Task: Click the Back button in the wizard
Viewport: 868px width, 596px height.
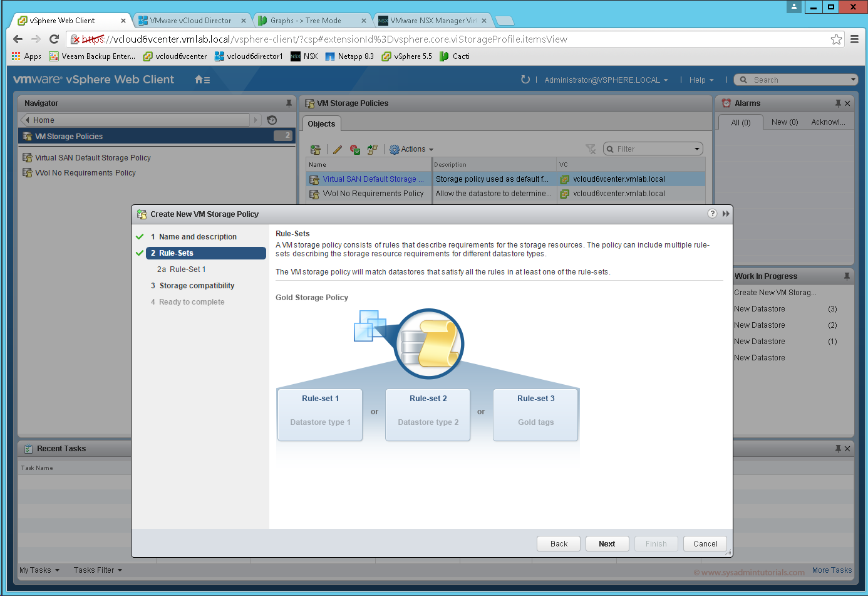Action: click(x=559, y=544)
